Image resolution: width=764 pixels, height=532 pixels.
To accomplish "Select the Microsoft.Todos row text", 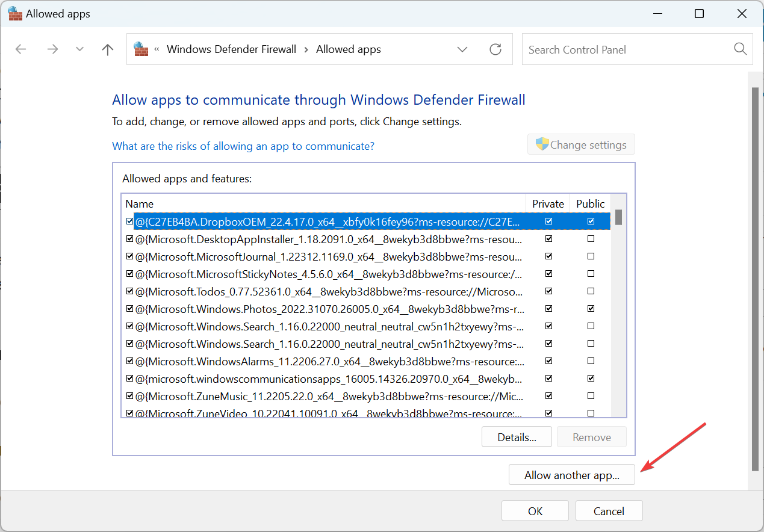I will click(329, 291).
